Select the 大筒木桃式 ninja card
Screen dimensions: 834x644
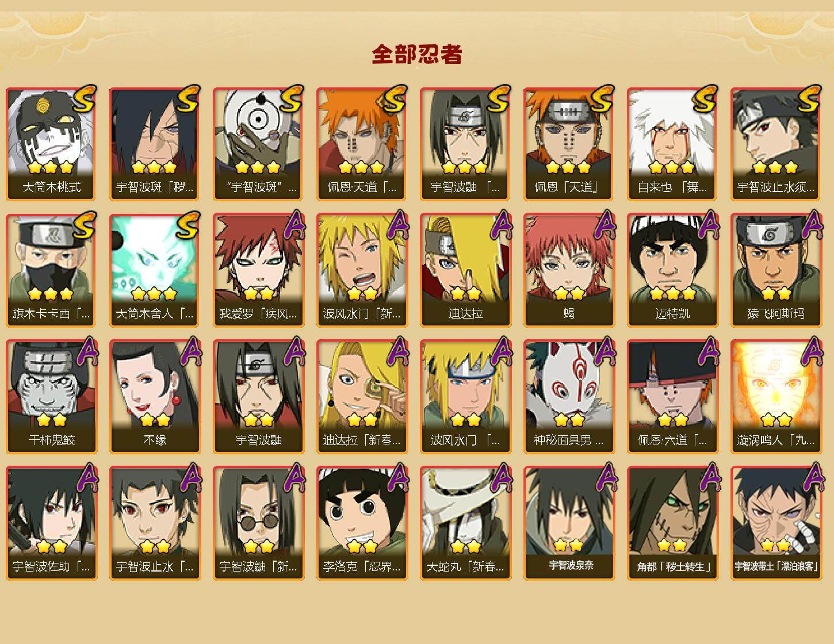click(51, 144)
